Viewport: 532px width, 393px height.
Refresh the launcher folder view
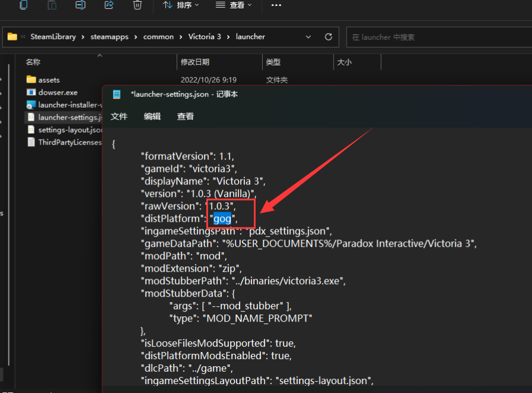pos(329,37)
